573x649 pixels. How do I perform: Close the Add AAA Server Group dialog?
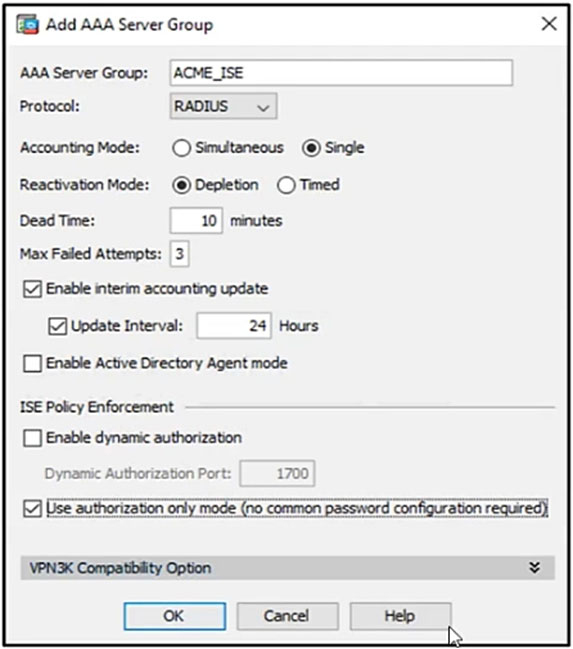[549, 24]
